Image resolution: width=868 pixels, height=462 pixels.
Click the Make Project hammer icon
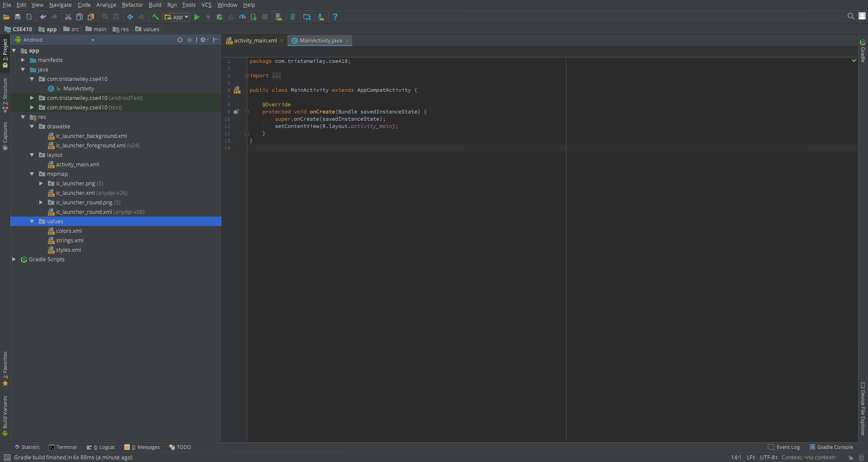[x=155, y=17]
